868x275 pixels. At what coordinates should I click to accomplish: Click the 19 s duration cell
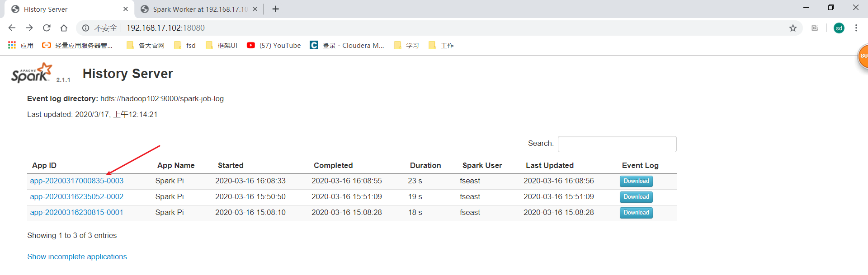point(415,197)
